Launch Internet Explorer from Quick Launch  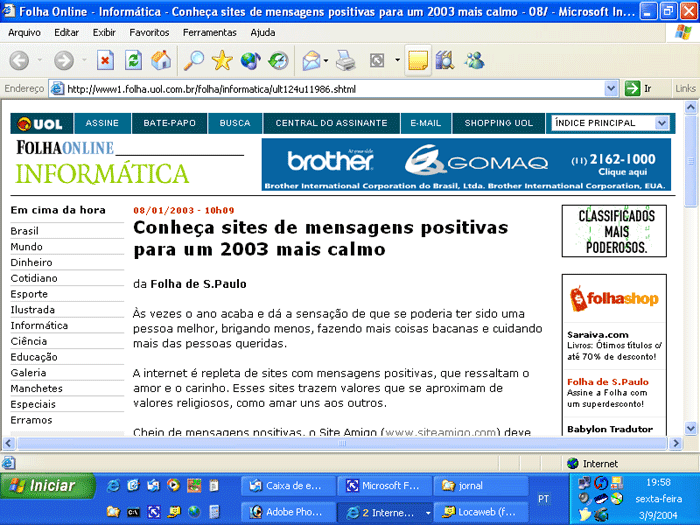point(113,485)
